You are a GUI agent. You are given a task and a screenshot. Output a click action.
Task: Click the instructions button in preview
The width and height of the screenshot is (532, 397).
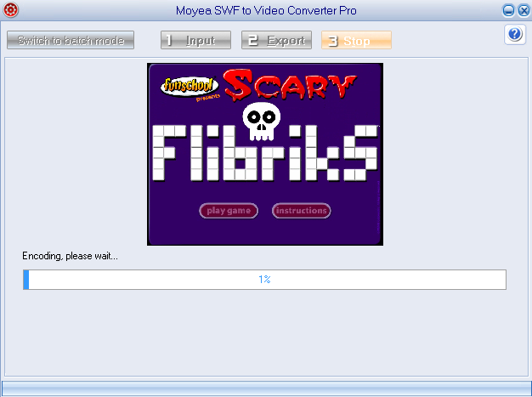pos(302,211)
